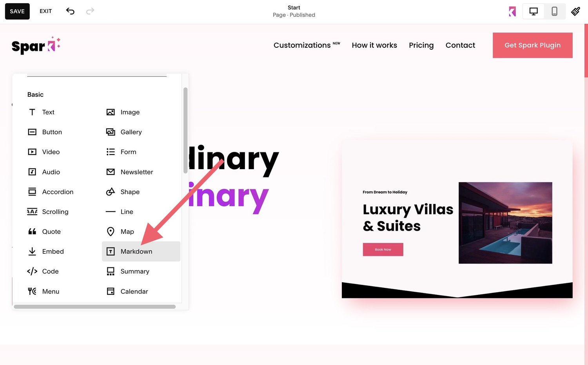The width and height of the screenshot is (588, 365).
Task: Click the Book Now button
Action: pyautogui.click(x=383, y=249)
